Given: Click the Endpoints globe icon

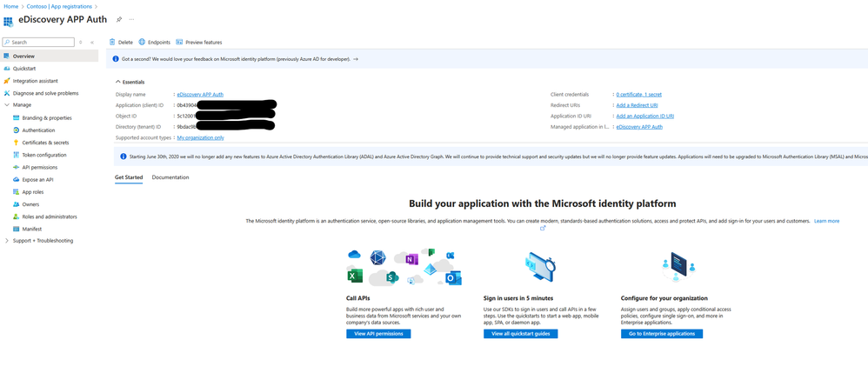Looking at the screenshot, I should click(143, 42).
